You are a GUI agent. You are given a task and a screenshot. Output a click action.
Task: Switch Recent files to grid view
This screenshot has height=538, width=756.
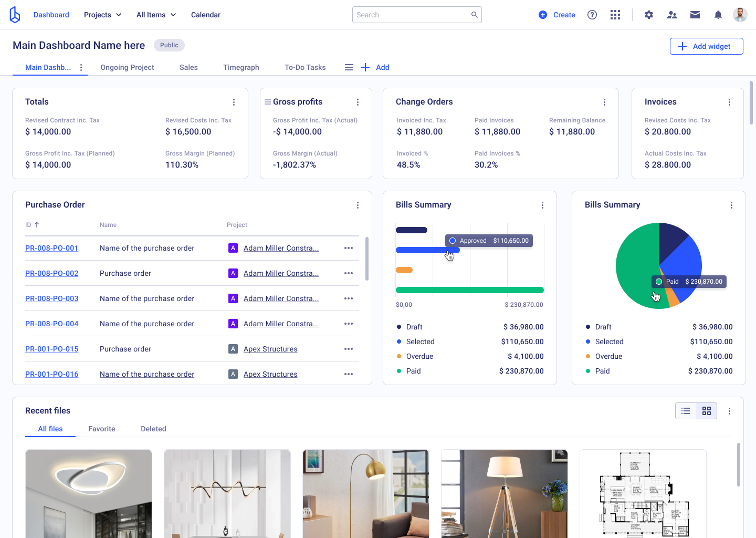coord(707,411)
